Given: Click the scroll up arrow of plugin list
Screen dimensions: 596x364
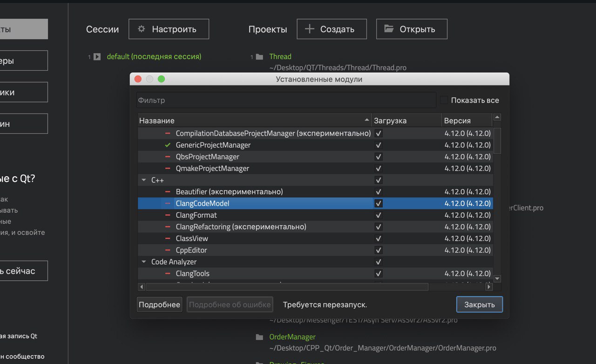Looking at the screenshot, I should pos(497,117).
